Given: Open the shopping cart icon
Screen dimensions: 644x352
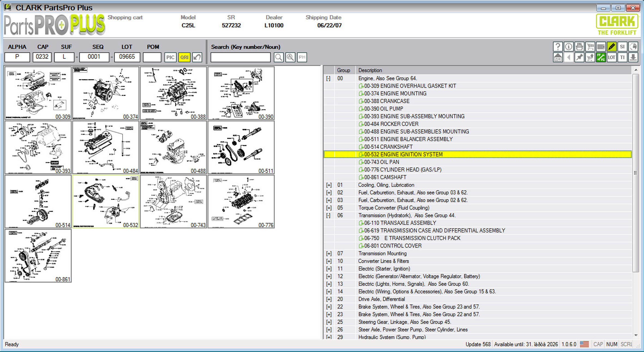Looking at the screenshot, I should click(x=590, y=47).
